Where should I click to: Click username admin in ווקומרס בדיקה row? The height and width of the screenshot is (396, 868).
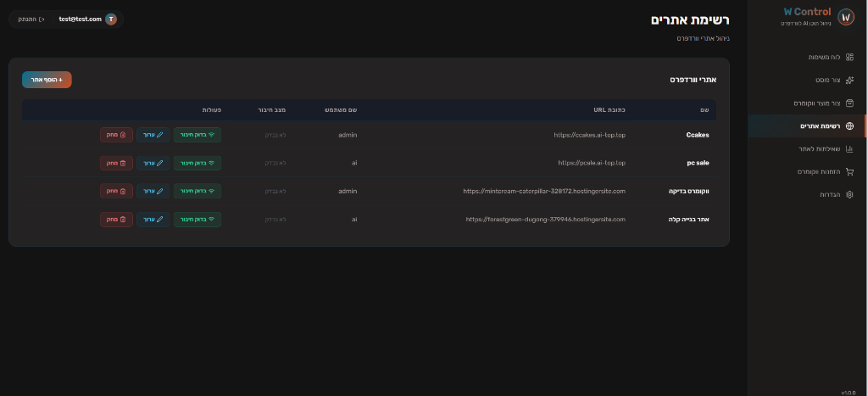click(x=348, y=191)
